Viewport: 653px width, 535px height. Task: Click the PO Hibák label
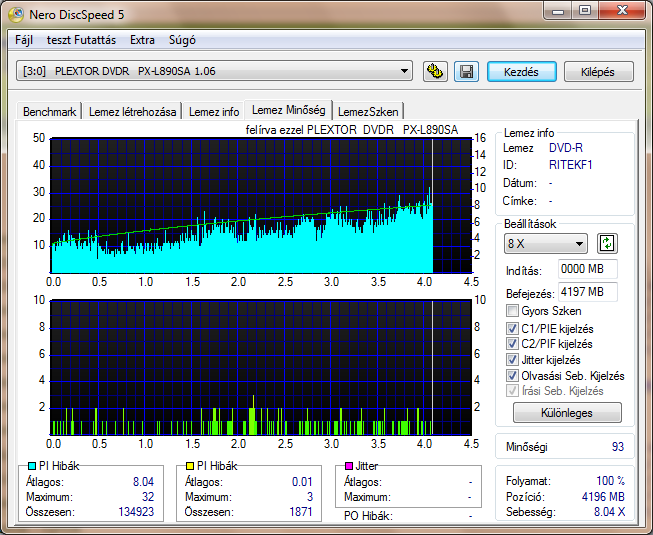click(x=368, y=516)
